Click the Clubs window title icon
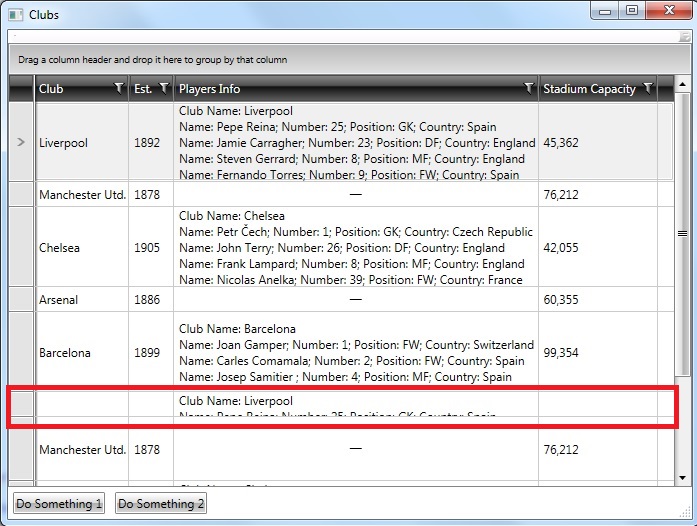Screen dimensions: 697x526 (x=16, y=15)
